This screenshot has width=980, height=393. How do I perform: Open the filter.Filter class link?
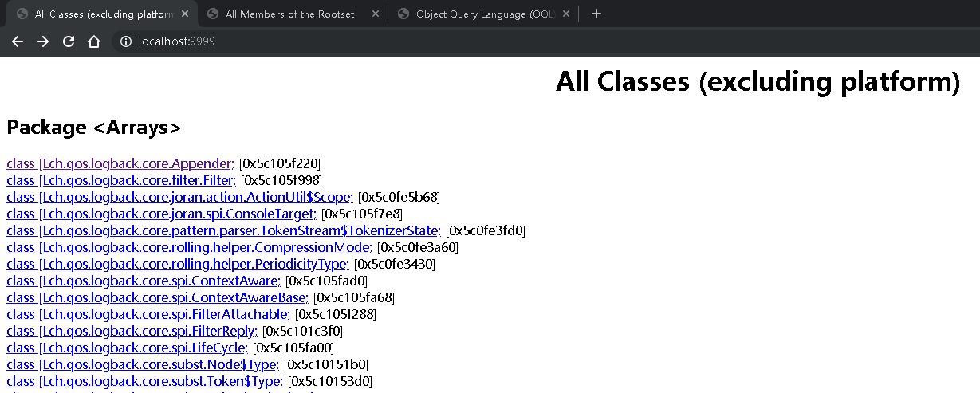click(121, 180)
